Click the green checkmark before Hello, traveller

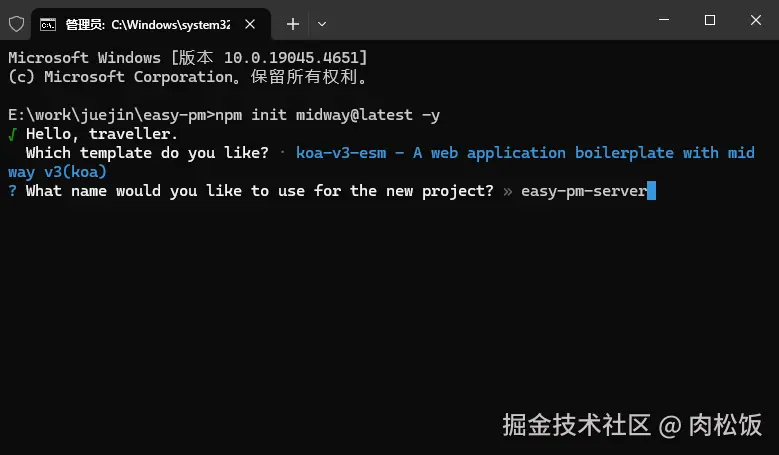click(x=12, y=134)
